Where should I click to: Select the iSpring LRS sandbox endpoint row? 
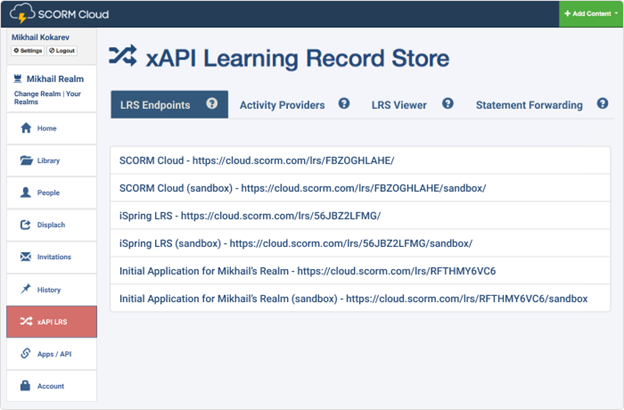(x=295, y=243)
